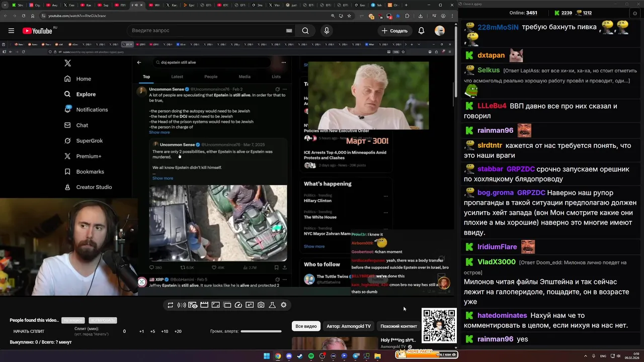Open the three-dot menu beside X search
The height and width of the screenshot is (362, 644).
(284, 62)
